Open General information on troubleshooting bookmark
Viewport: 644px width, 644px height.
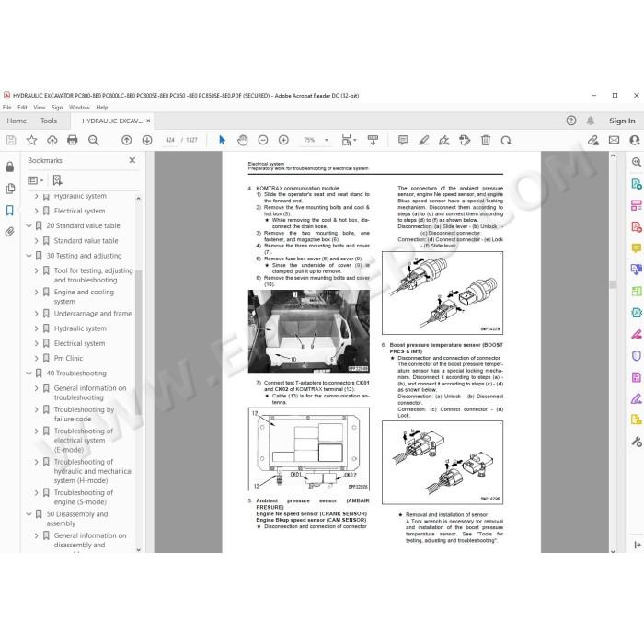90,393
